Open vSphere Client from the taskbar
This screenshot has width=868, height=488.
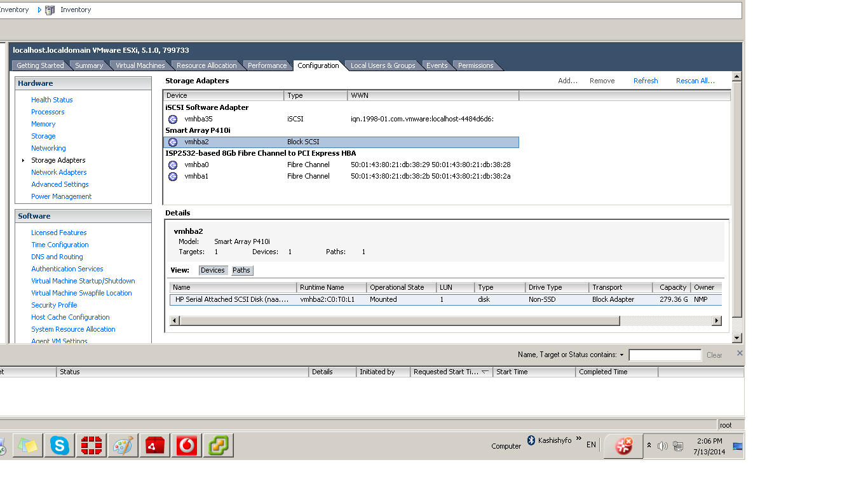coord(219,445)
